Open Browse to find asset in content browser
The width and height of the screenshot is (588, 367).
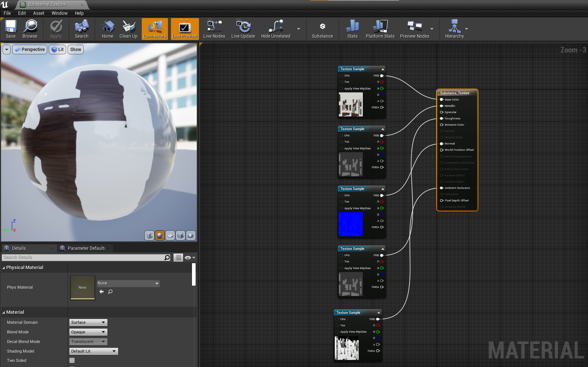point(30,29)
